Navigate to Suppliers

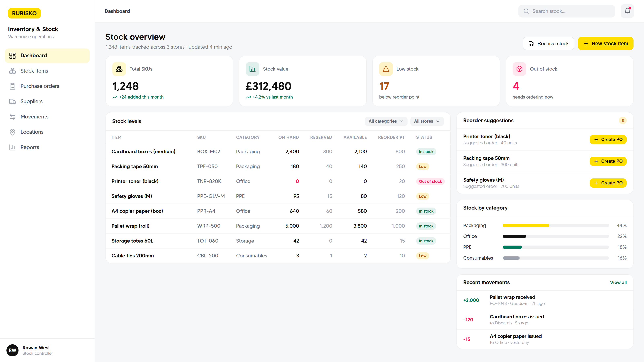[47, 101]
